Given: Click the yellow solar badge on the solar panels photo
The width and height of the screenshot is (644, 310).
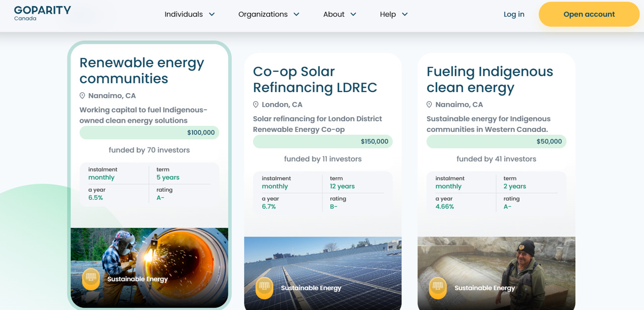Looking at the screenshot, I should 265,288.
